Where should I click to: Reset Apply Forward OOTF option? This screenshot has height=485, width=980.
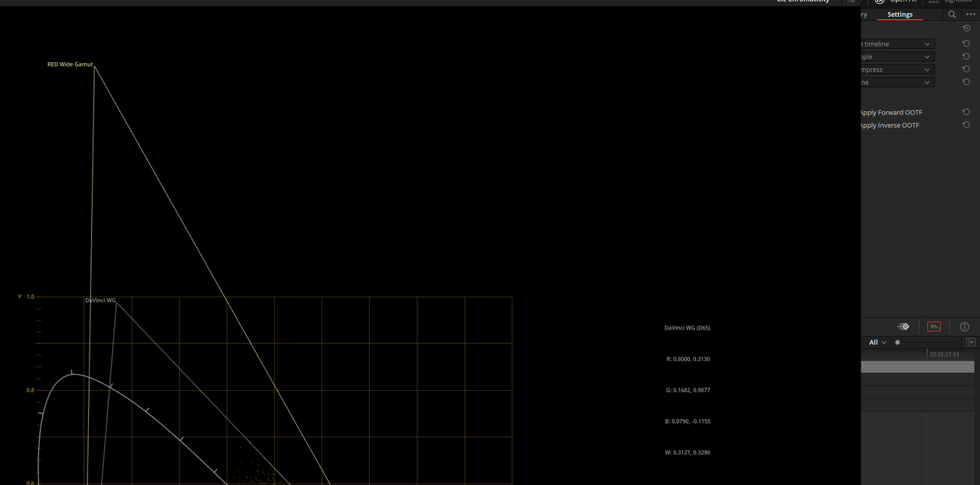point(966,112)
